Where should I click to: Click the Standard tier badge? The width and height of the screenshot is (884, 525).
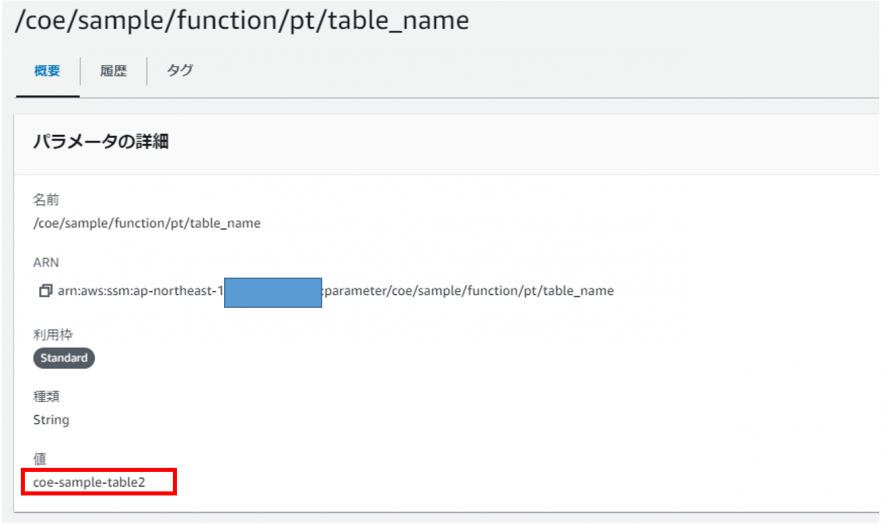[x=64, y=357]
